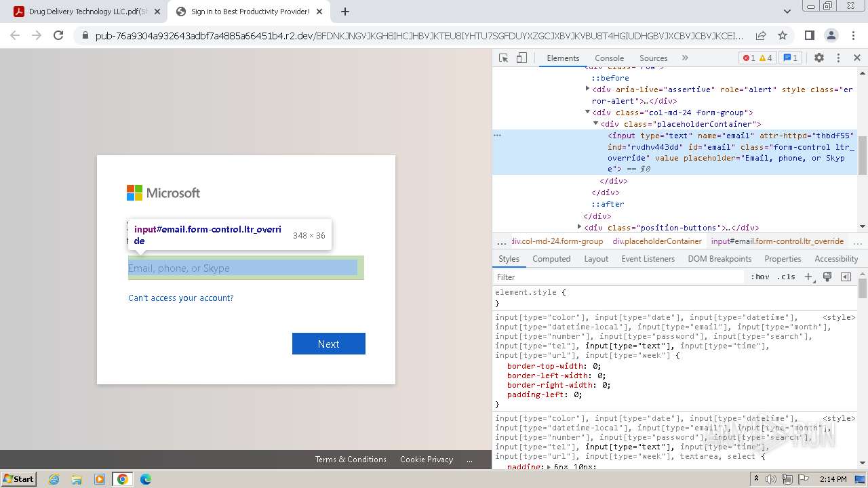Select div.placeholderContainer in the breadcrumb

657,241
